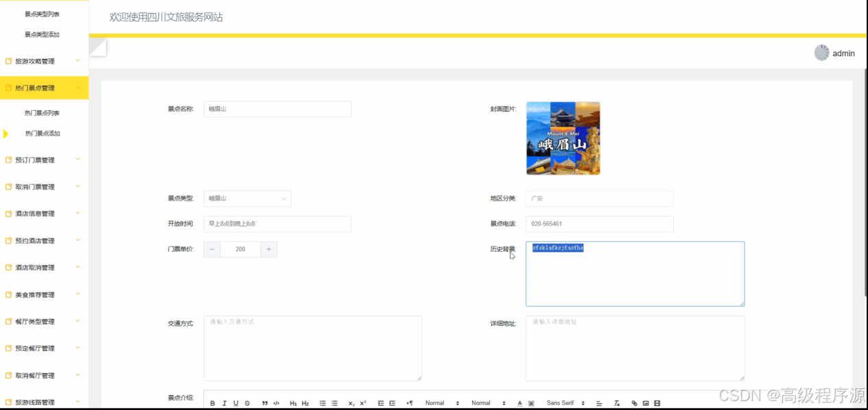Expand 预定餐厅管理 menu chevron
The width and height of the screenshot is (868, 410).
pos(78,348)
